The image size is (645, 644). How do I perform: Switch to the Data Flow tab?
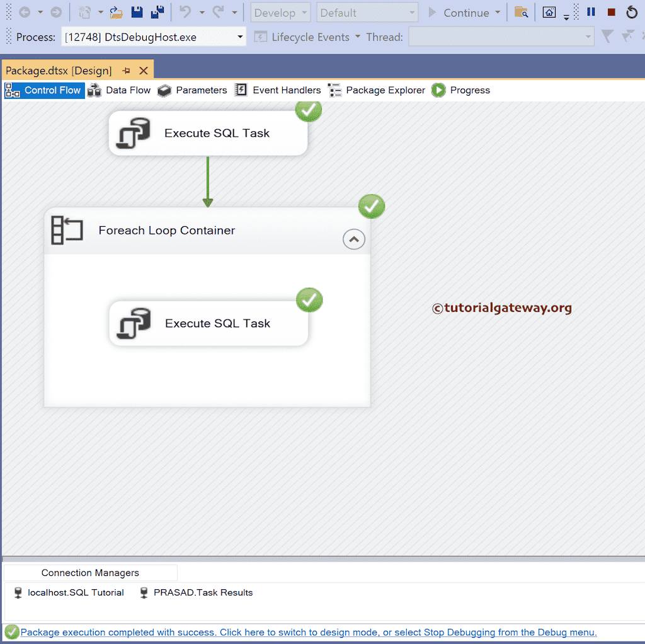tap(128, 90)
